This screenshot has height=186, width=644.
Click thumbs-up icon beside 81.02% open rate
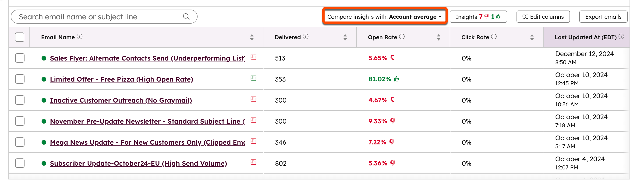pos(396,79)
